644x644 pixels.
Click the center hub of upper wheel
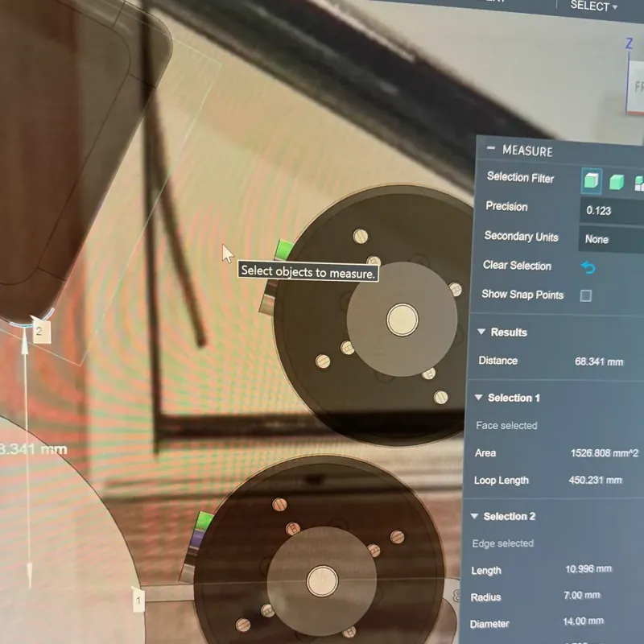402,320
